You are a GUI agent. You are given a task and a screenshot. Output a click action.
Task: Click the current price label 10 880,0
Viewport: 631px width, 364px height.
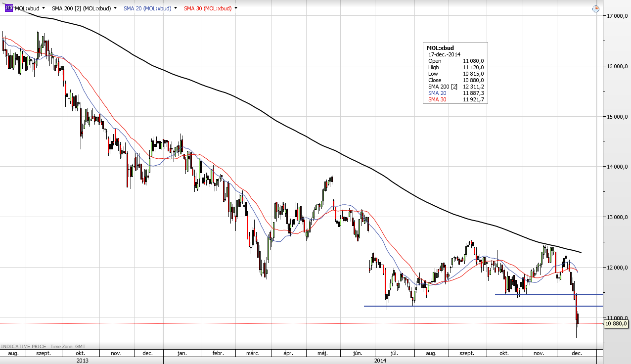616,324
